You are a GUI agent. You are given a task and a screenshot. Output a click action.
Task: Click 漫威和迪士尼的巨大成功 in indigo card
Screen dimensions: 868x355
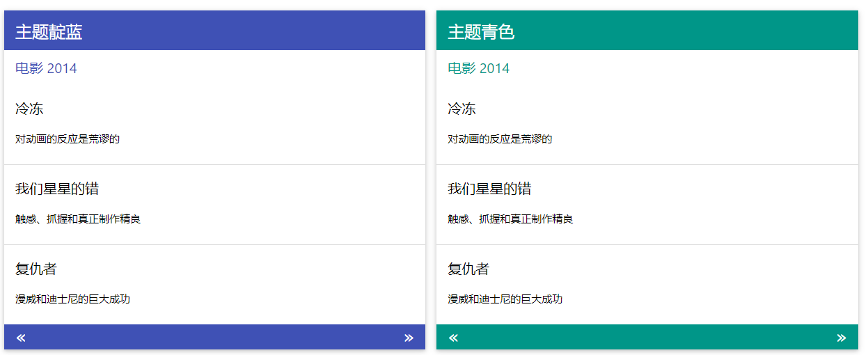(72, 299)
